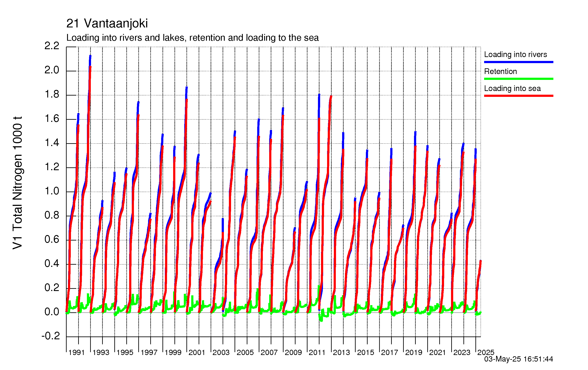Click the x-axis year label 2011
The width and height of the screenshot is (588, 370).
coord(317,352)
